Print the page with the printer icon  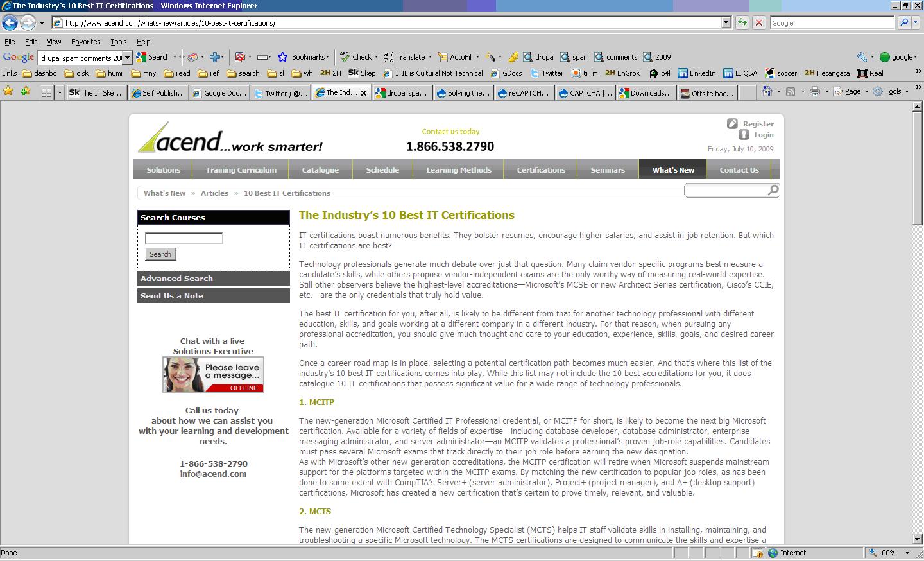(x=814, y=92)
